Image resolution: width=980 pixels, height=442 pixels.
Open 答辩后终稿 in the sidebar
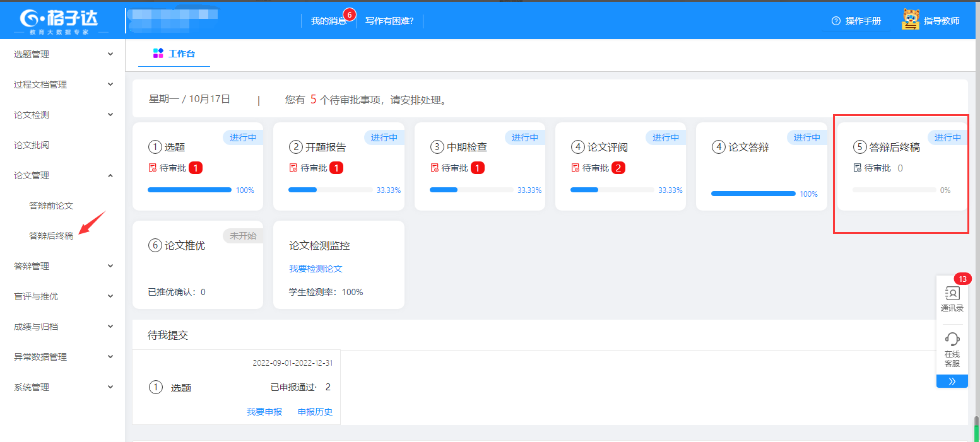click(51, 236)
